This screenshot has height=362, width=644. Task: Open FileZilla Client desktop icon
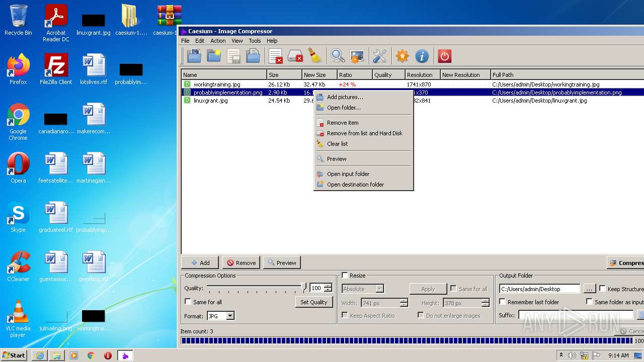tap(56, 69)
